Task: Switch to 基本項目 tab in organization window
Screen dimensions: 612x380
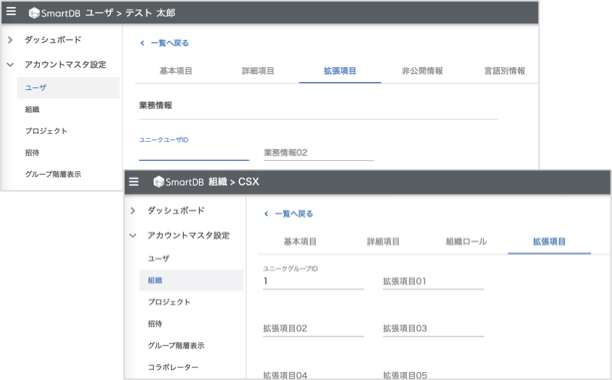Action: [x=300, y=242]
